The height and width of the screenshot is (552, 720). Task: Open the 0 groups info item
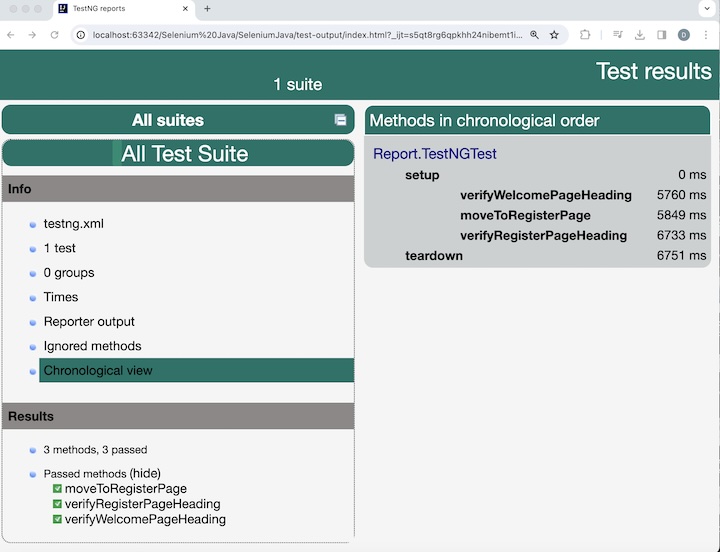point(69,273)
